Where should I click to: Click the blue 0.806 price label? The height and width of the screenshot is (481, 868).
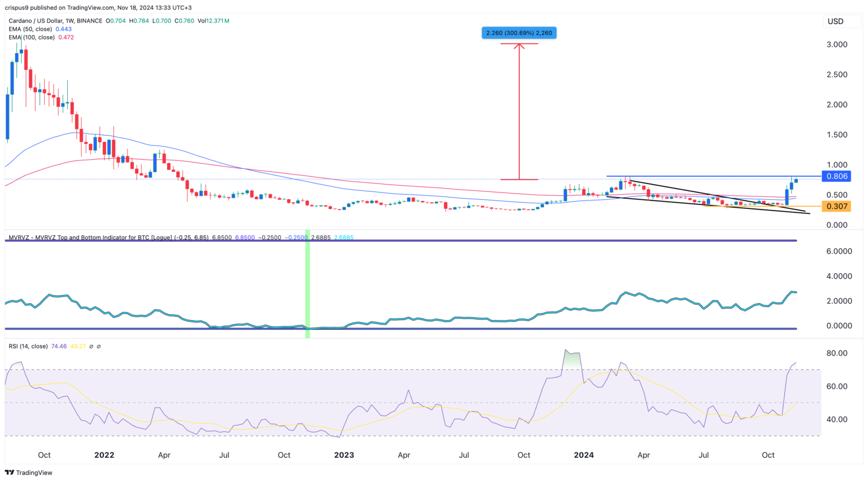836,176
